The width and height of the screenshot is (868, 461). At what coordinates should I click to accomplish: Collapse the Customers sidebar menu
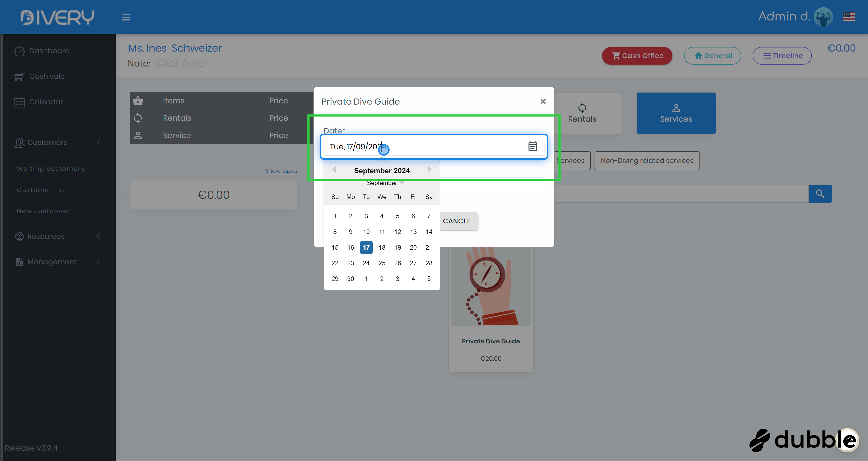point(47,142)
